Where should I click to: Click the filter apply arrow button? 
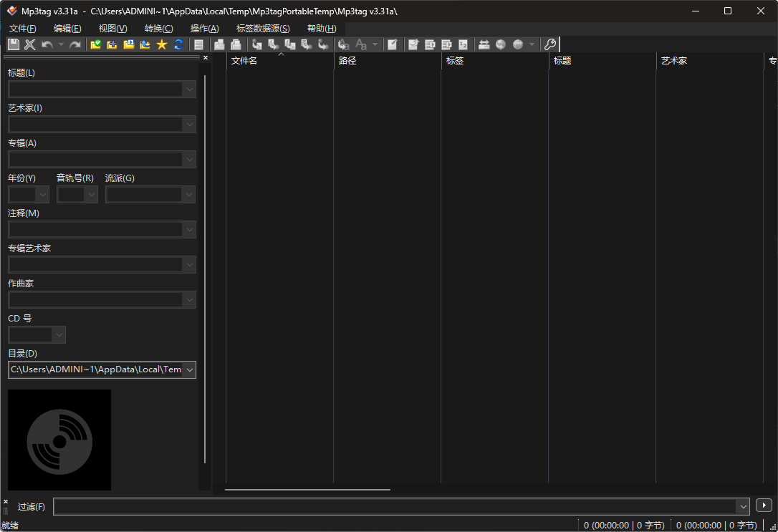[764, 506]
